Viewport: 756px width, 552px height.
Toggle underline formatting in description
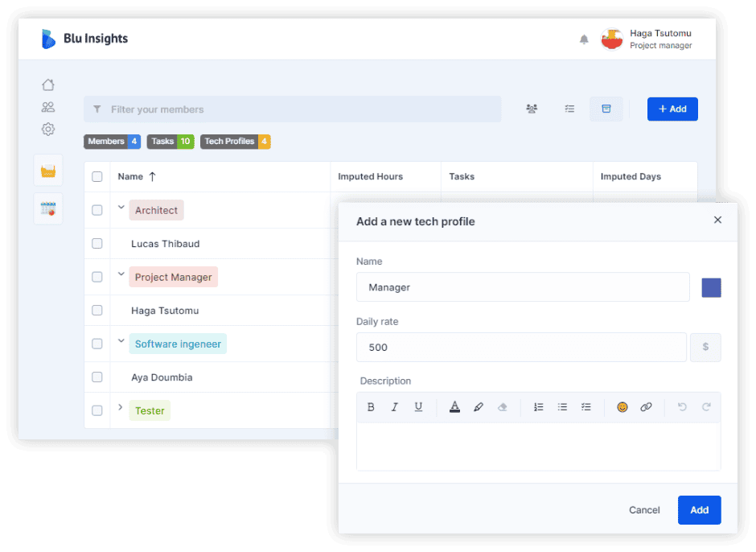tap(418, 407)
